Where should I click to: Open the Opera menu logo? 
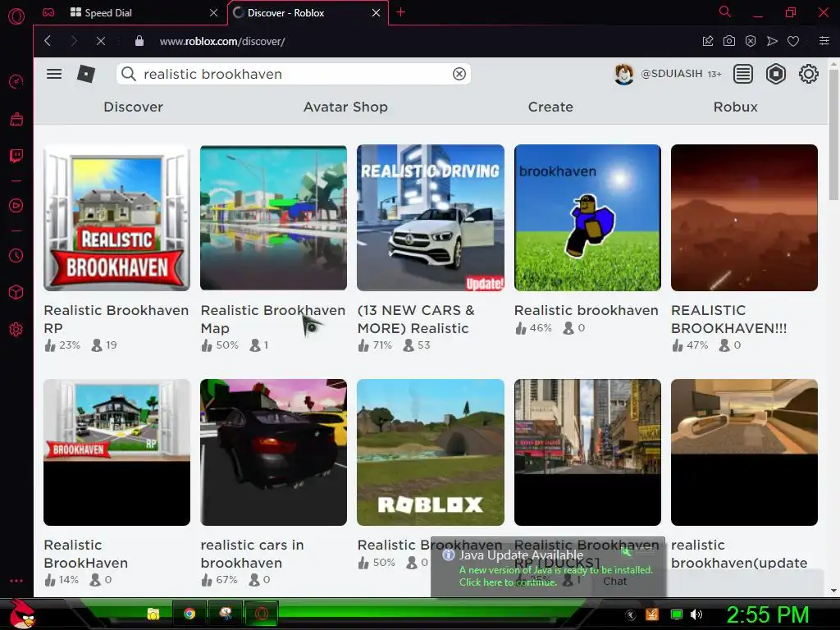tap(16, 16)
